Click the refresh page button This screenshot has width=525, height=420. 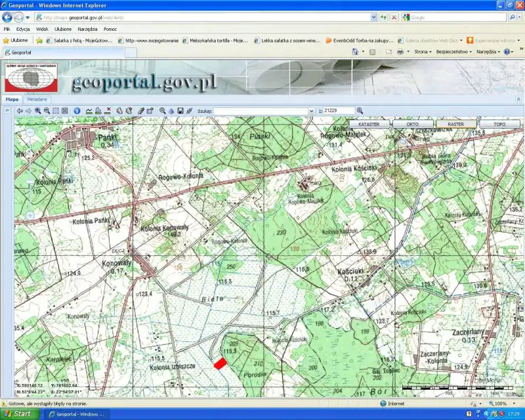pos(383,18)
